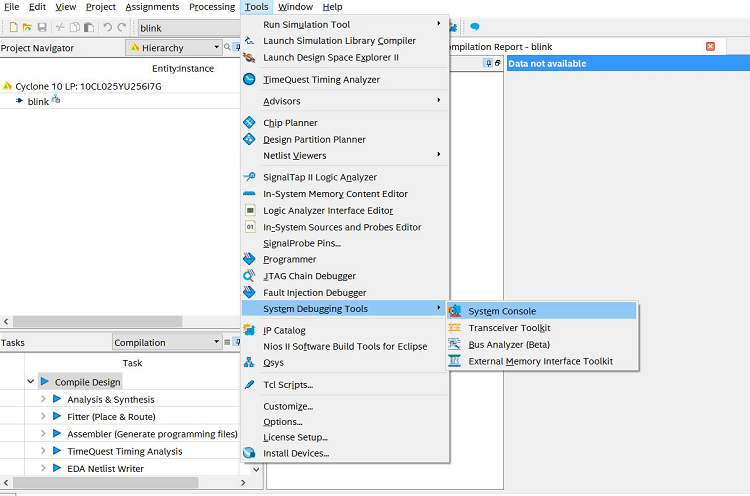Viewport: 750px width, 496px height.
Task: Click the Copy toolbar icon
Action: (75, 27)
